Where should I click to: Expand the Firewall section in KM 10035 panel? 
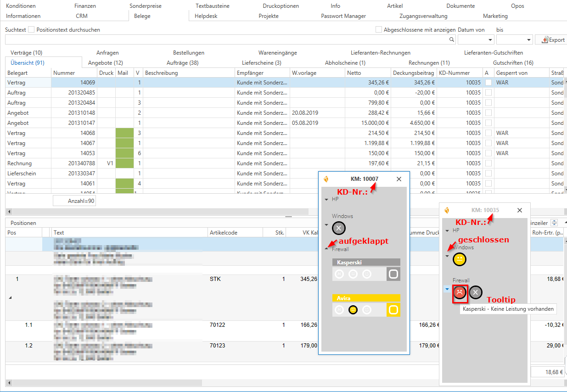tap(447, 289)
